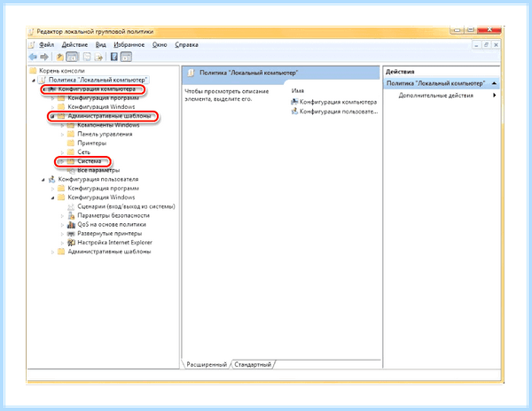532x411 pixels.
Task: Switch to the Расширенный tab
Action: pos(207,365)
